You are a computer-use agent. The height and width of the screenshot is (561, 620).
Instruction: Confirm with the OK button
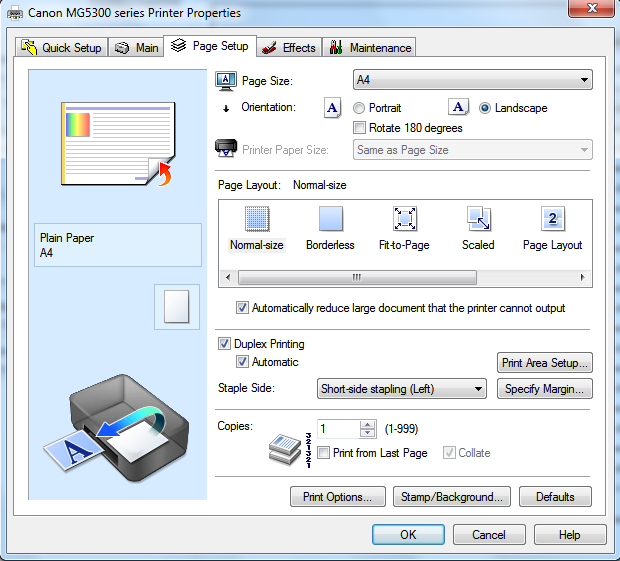click(x=408, y=535)
